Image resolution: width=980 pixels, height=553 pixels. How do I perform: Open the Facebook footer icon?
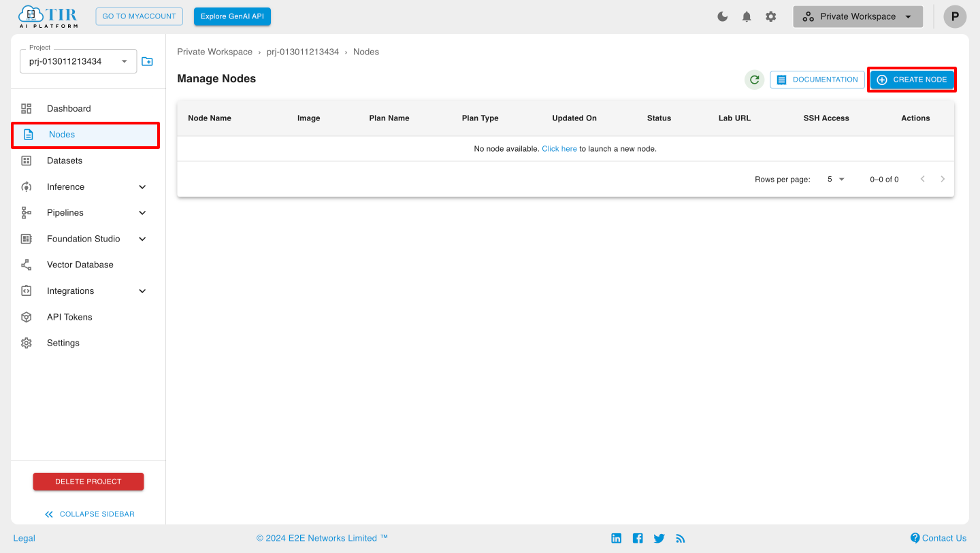(638, 538)
